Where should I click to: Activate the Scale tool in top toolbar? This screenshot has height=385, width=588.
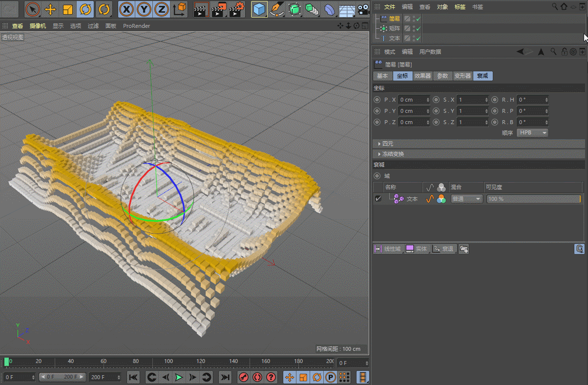[x=68, y=9]
